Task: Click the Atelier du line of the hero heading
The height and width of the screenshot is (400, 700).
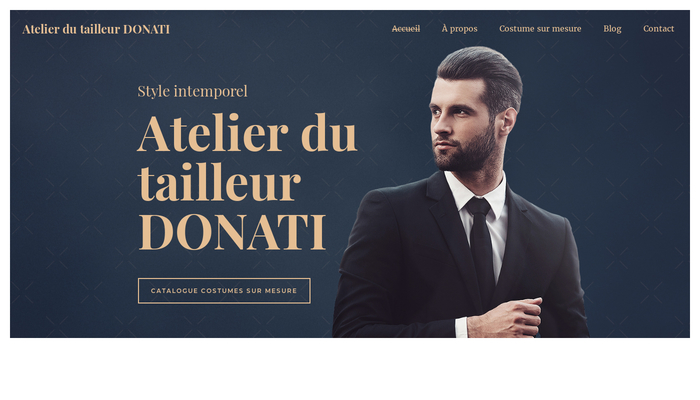Action: 247,133
